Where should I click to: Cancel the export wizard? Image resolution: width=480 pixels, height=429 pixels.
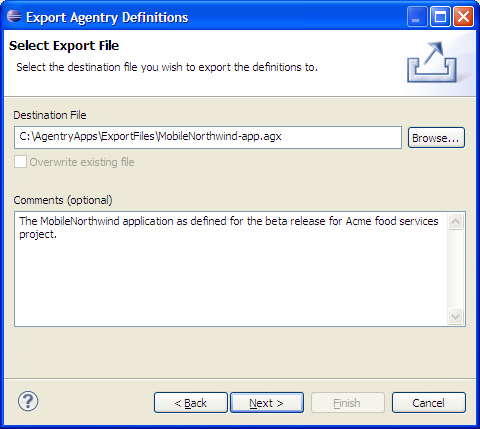pyautogui.click(x=429, y=403)
